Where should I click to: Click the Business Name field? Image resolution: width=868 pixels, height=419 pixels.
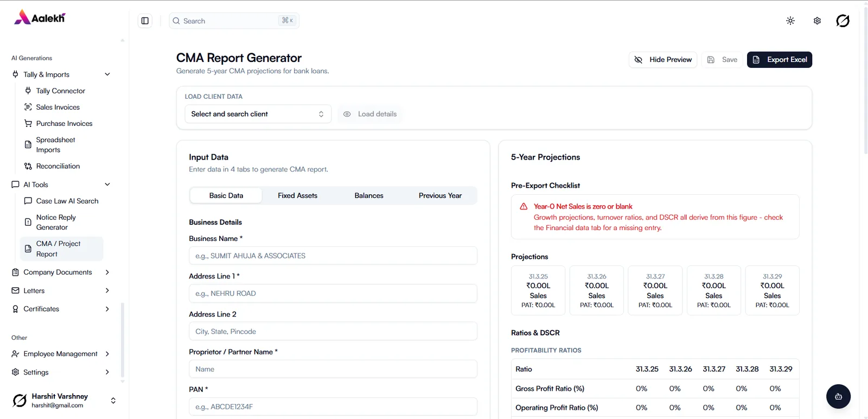pyautogui.click(x=333, y=256)
